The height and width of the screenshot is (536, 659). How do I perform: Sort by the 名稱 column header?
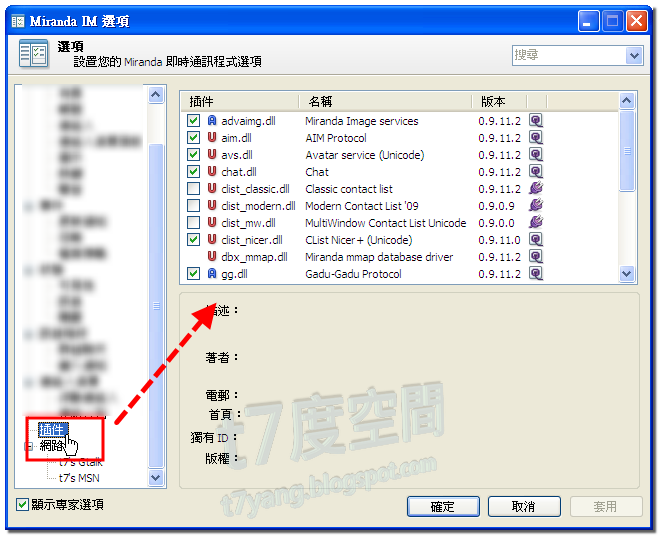[385, 101]
